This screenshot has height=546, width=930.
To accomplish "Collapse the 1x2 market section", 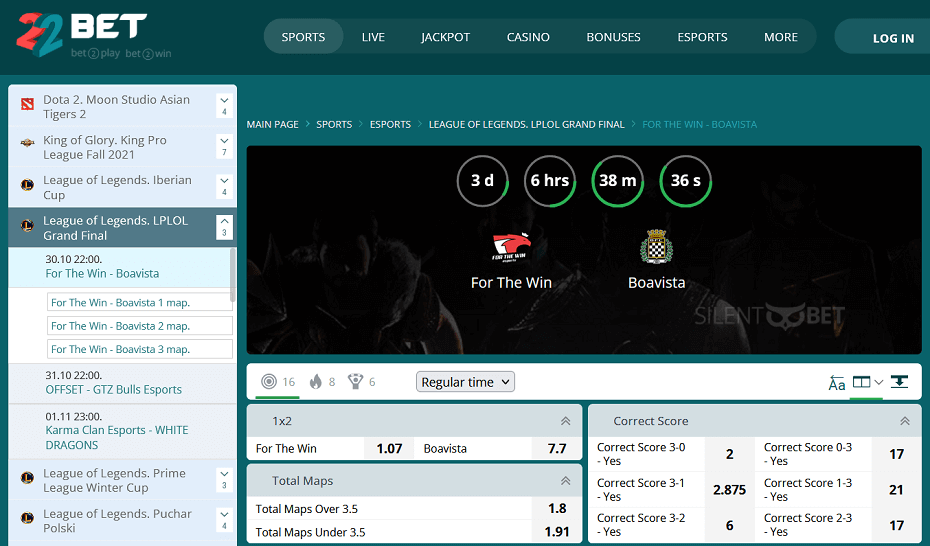I will click(565, 421).
